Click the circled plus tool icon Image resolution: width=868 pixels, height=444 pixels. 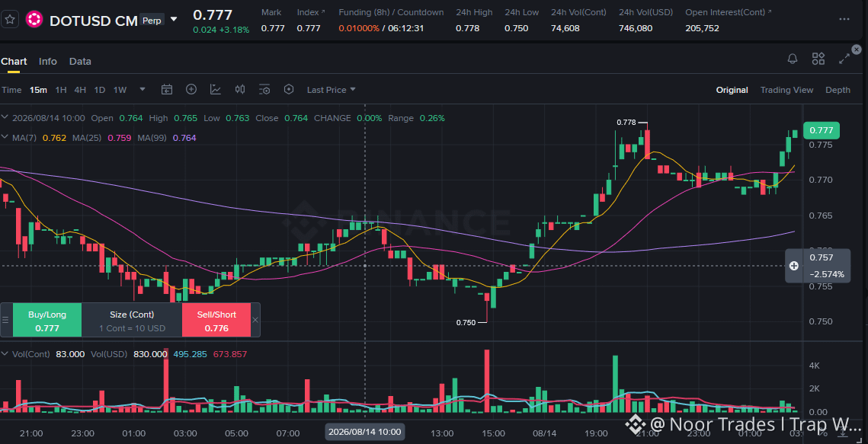coord(191,89)
